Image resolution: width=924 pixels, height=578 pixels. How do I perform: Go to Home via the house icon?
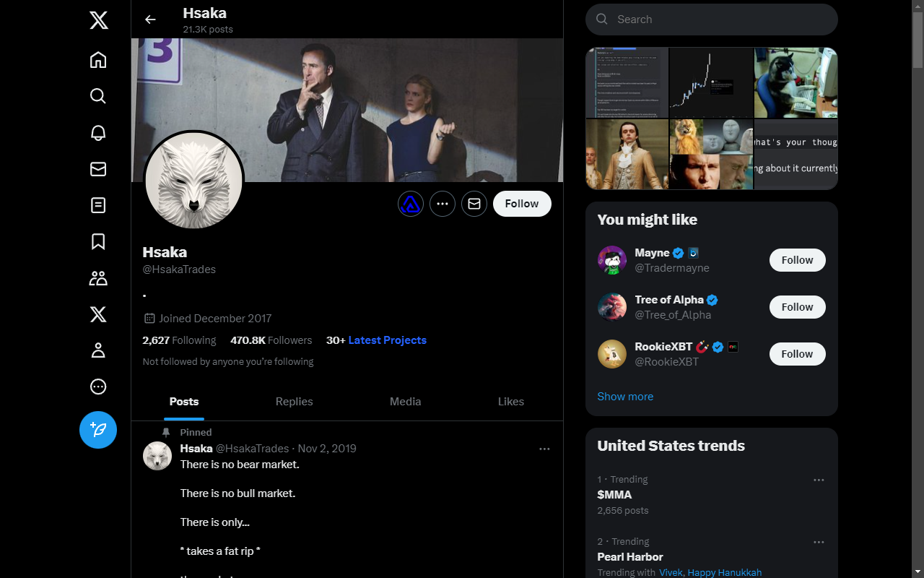[x=98, y=60]
